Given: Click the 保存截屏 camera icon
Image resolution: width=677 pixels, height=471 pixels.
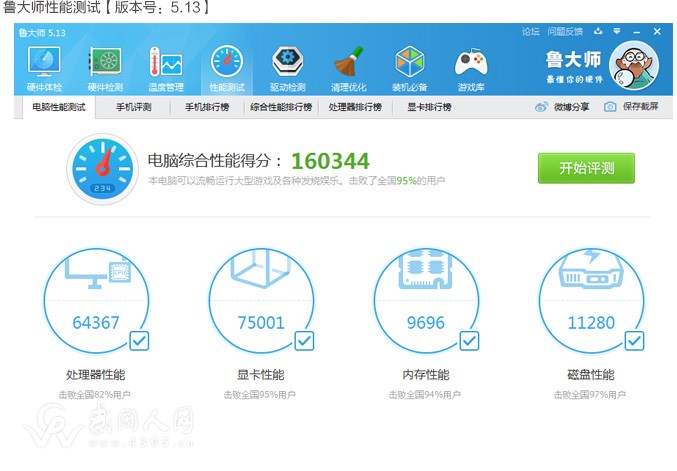Looking at the screenshot, I should click(x=610, y=107).
